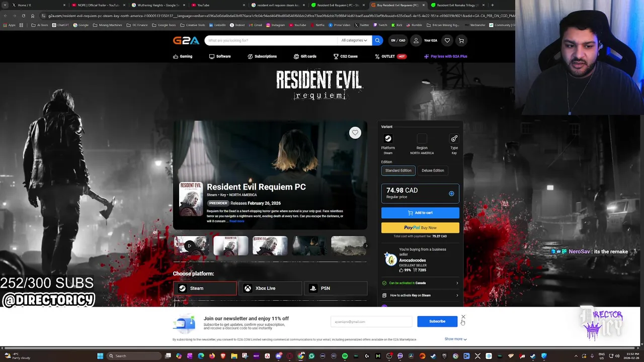Open the AI Tools bookmark folder
This screenshot has width=644, height=362.
click(40, 25)
